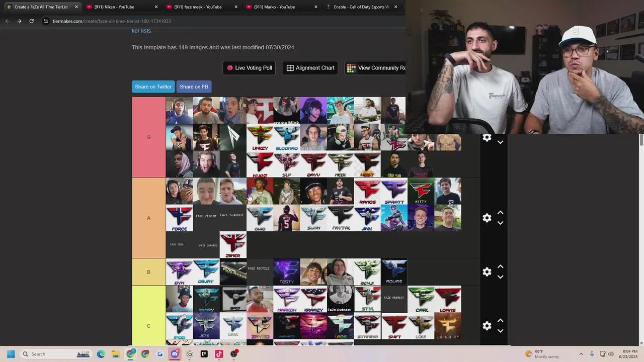The height and width of the screenshot is (362, 644).
Task: Open the Alignment Chart
Action: point(310,68)
